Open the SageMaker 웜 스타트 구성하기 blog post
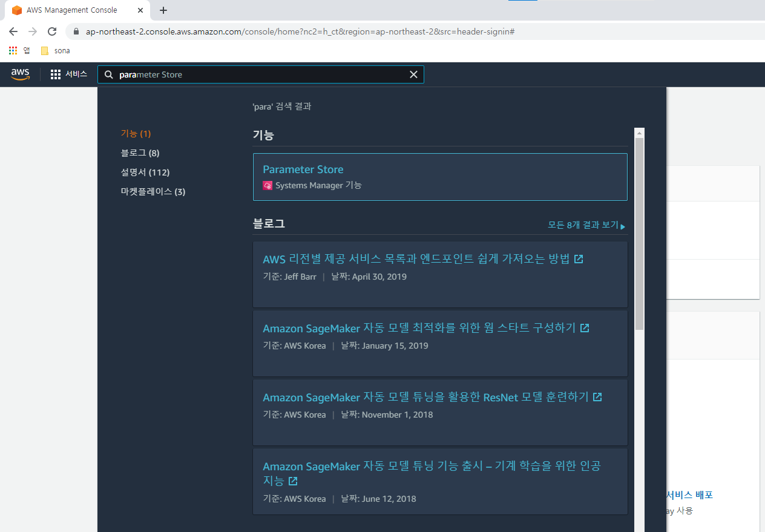 coord(419,328)
